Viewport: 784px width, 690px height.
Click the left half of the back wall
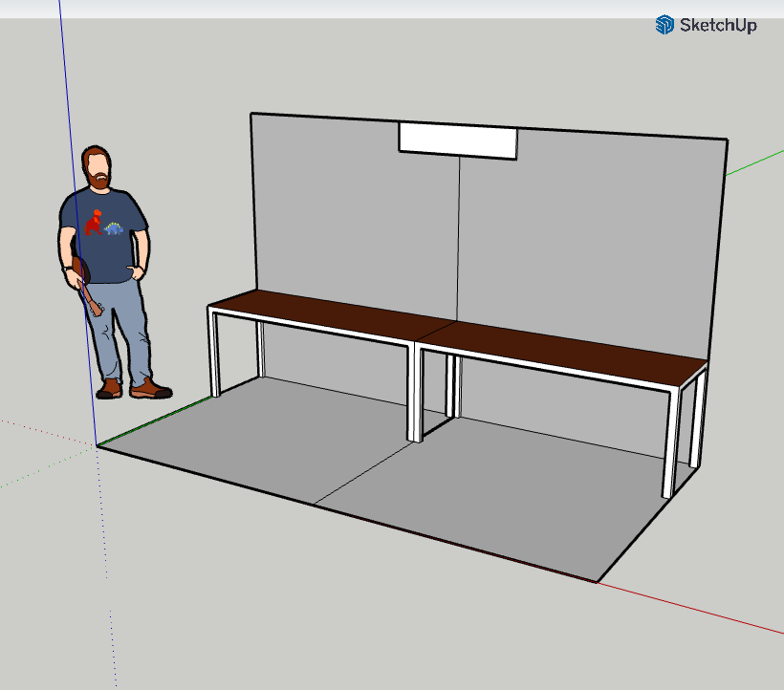pos(354,210)
